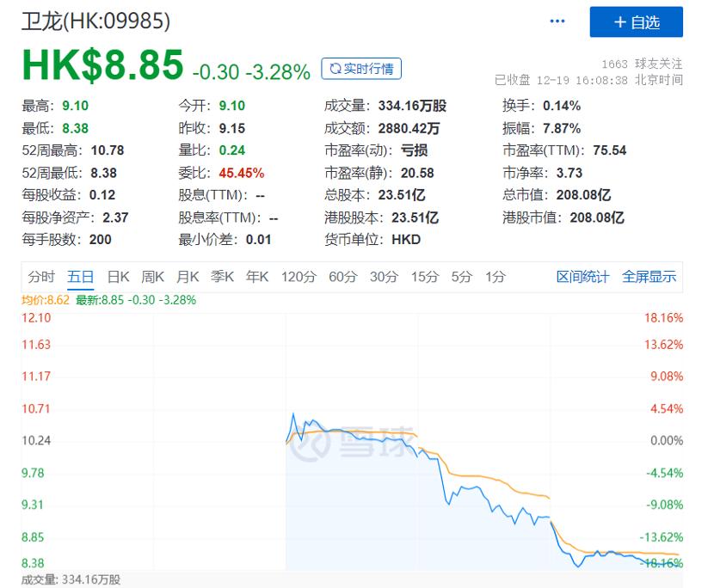Add 卫龙 to watchlist via 自选 button

coord(637,22)
